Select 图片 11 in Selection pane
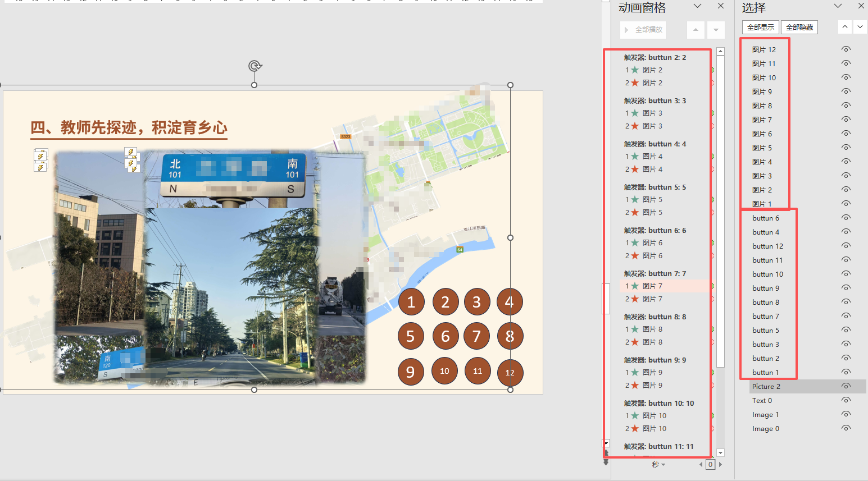The width and height of the screenshot is (868, 481). pyautogui.click(x=764, y=63)
